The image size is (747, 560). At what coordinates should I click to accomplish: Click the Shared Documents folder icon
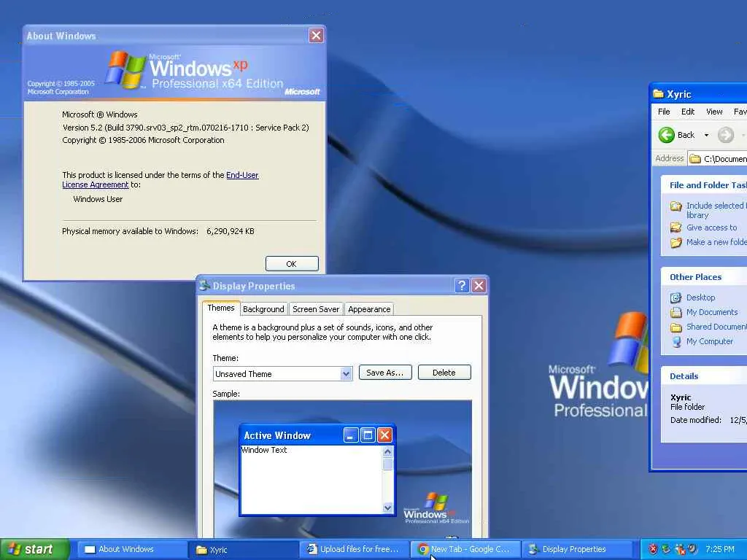coord(676,327)
